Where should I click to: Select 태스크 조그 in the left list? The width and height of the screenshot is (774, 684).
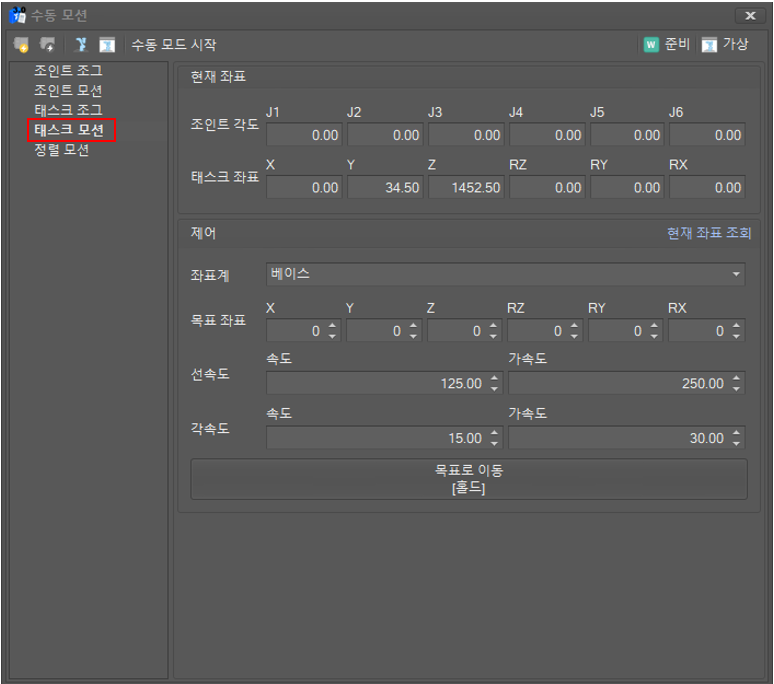coord(68,110)
